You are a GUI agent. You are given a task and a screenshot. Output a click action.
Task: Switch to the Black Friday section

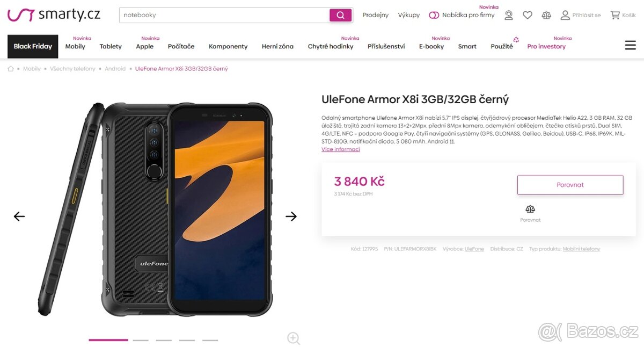pyautogui.click(x=32, y=46)
